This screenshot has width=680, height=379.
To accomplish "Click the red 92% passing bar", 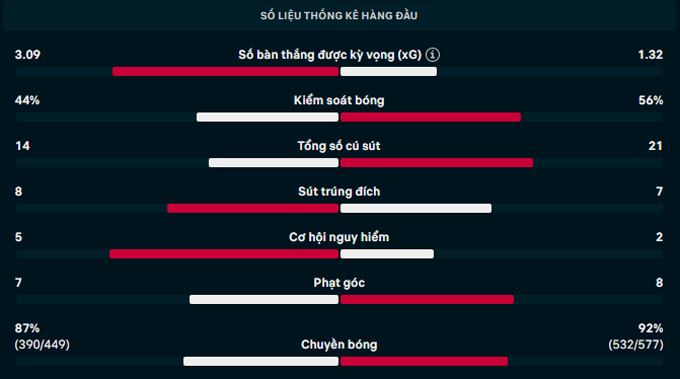I will click(x=424, y=362).
